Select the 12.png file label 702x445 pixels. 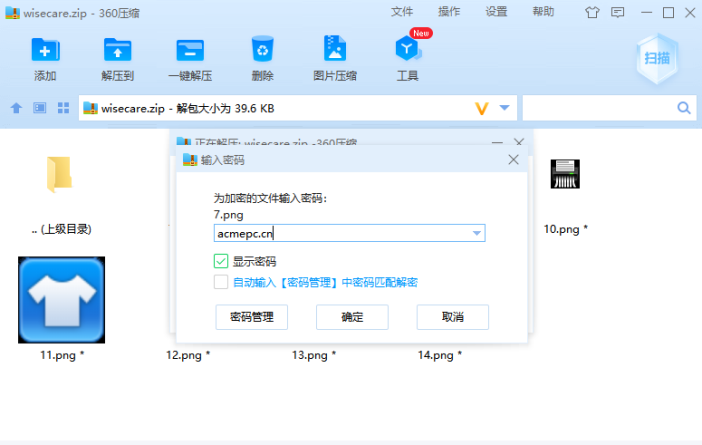pyautogui.click(x=188, y=355)
